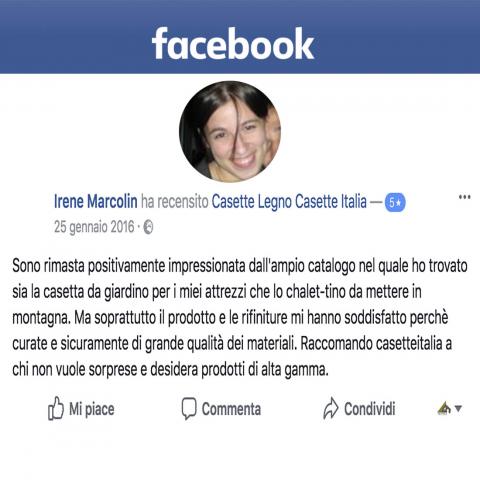
Task: Click 'ha recensito' text in review header
Action: click(175, 202)
